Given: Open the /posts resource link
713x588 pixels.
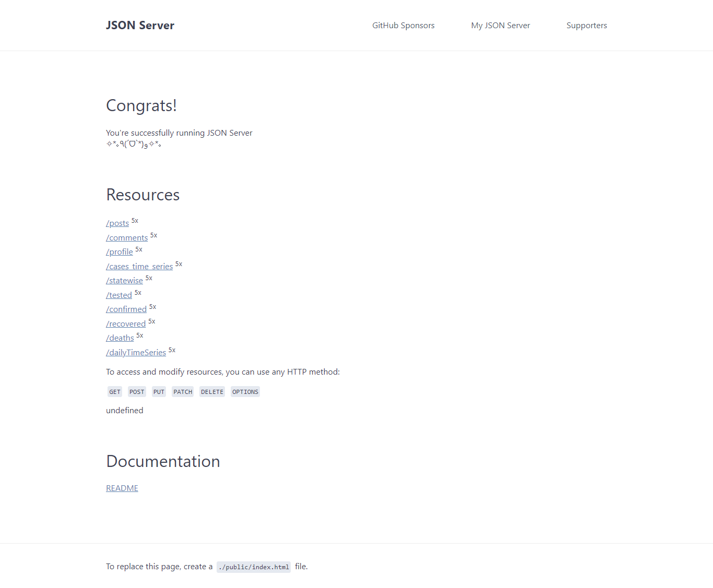Looking at the screenshot, I should pyautogui.click(x=117, y=223).
